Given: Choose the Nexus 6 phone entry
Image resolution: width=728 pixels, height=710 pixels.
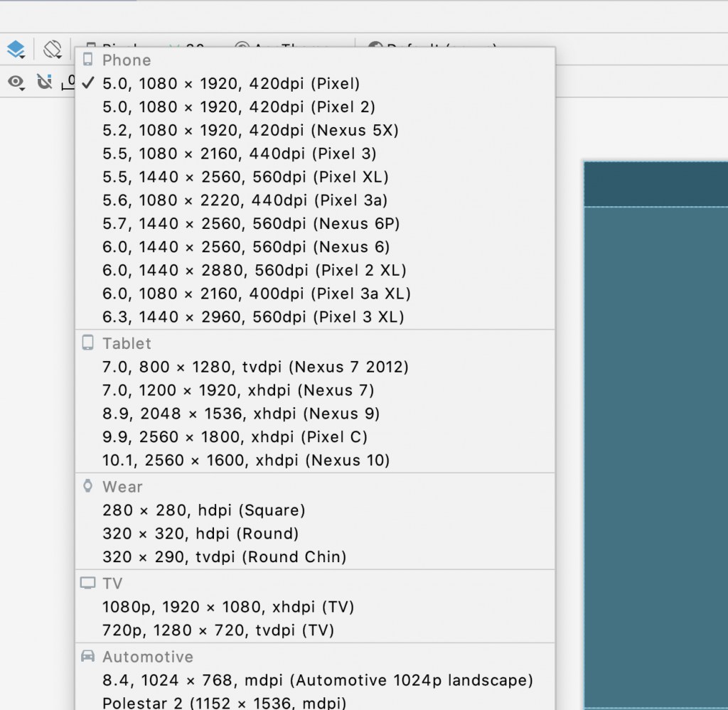Looking at the screenshot, I should [315, 247].
